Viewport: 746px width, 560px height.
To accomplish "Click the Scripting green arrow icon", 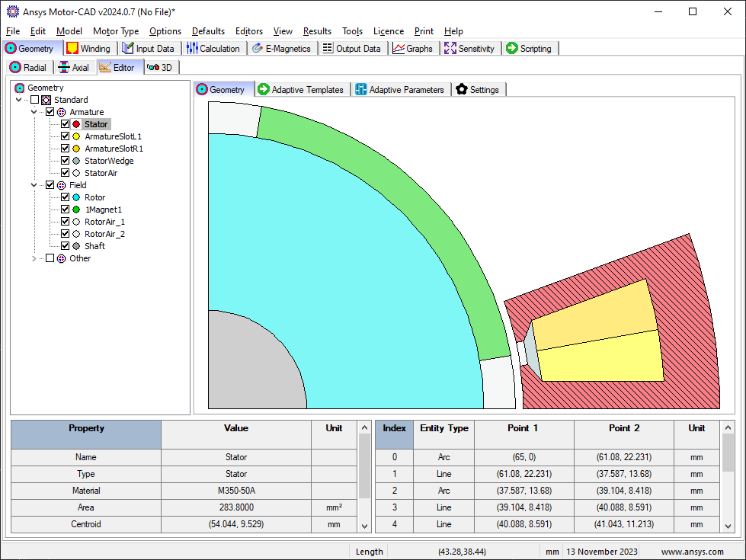I will pyautogui.click(x=512, y=49).
